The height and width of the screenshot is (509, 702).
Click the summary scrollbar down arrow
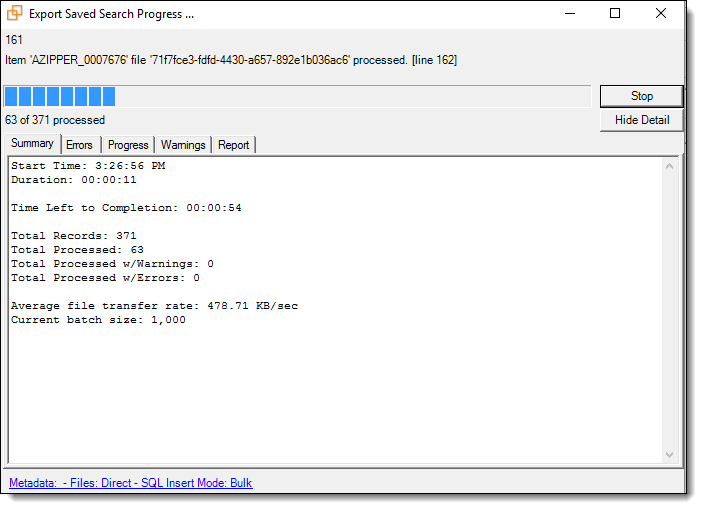coord(670,454)
